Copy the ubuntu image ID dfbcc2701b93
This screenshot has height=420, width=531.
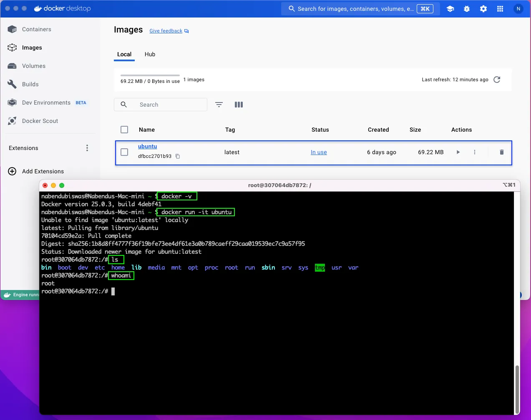coord(178,156)
